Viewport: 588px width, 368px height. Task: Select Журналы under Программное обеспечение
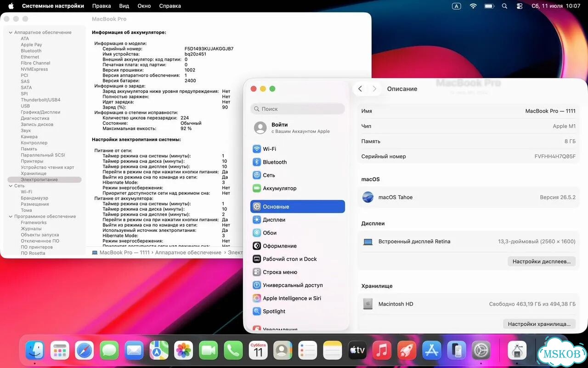point(31,229)
